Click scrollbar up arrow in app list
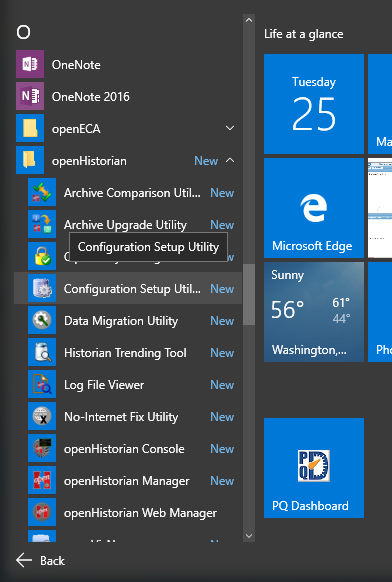This screenshot has width=392, height=582. tap(249, 20)
